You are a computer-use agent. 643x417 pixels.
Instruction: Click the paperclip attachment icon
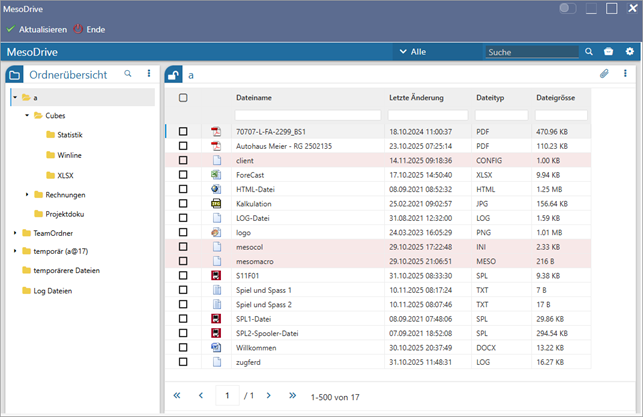(x=604, y=74)
